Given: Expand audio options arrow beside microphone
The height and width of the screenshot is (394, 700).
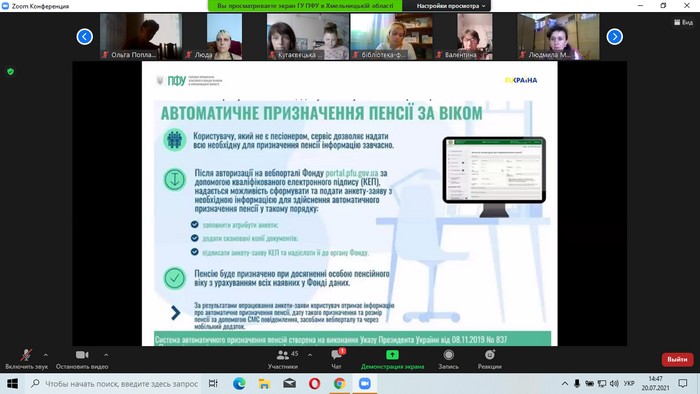Looking at the screenshot, I should pyautogui.click(x=46, y=355).
